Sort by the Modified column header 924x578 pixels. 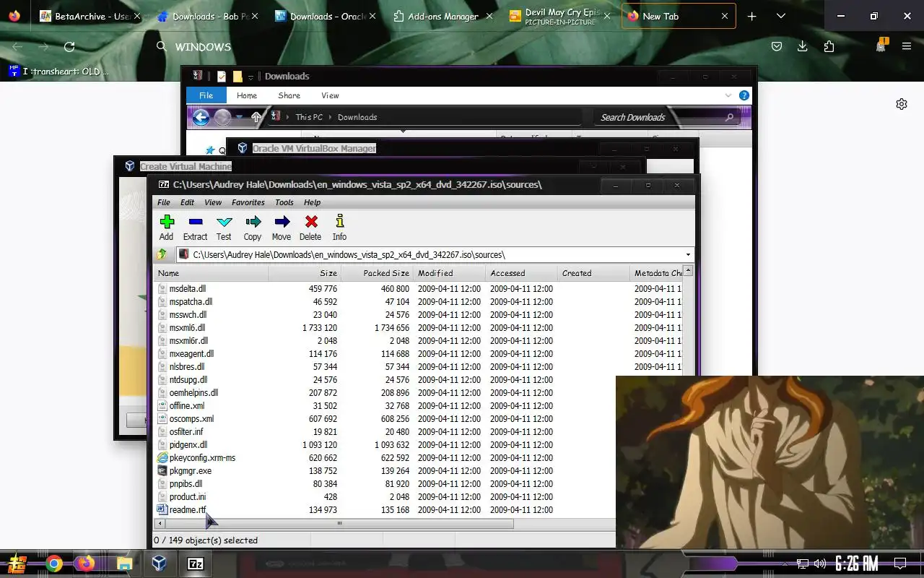tap(449, 273)
